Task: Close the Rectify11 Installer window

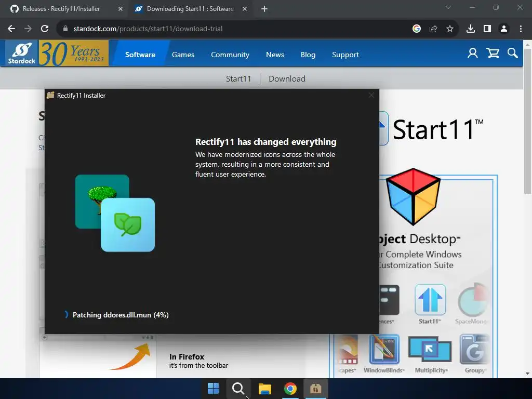Action: (x=371, y=96)
